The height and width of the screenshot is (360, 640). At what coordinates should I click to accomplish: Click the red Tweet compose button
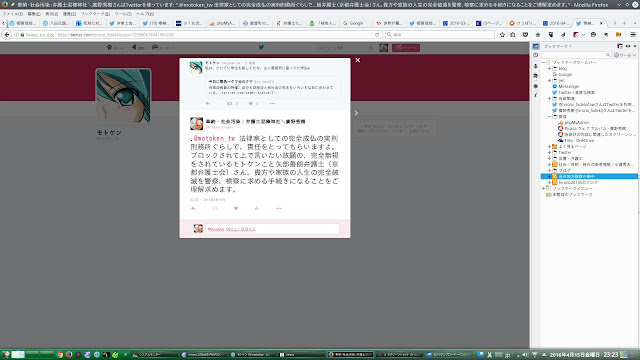[406, 48]
